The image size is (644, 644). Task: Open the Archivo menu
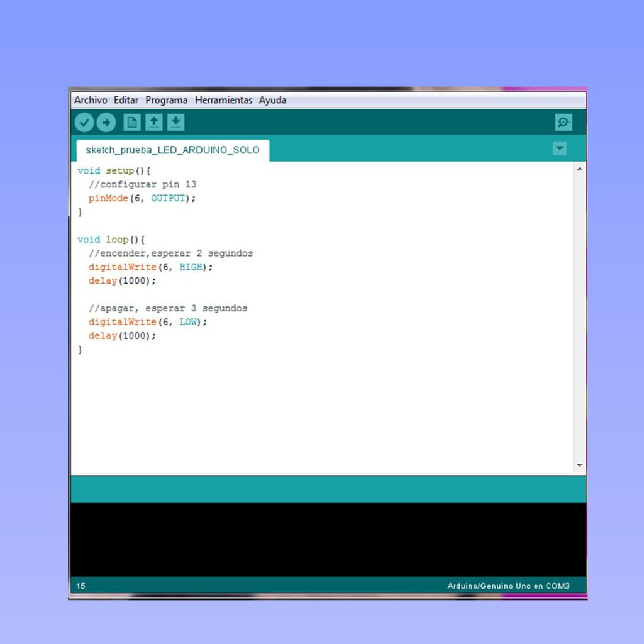pos(91,100)
